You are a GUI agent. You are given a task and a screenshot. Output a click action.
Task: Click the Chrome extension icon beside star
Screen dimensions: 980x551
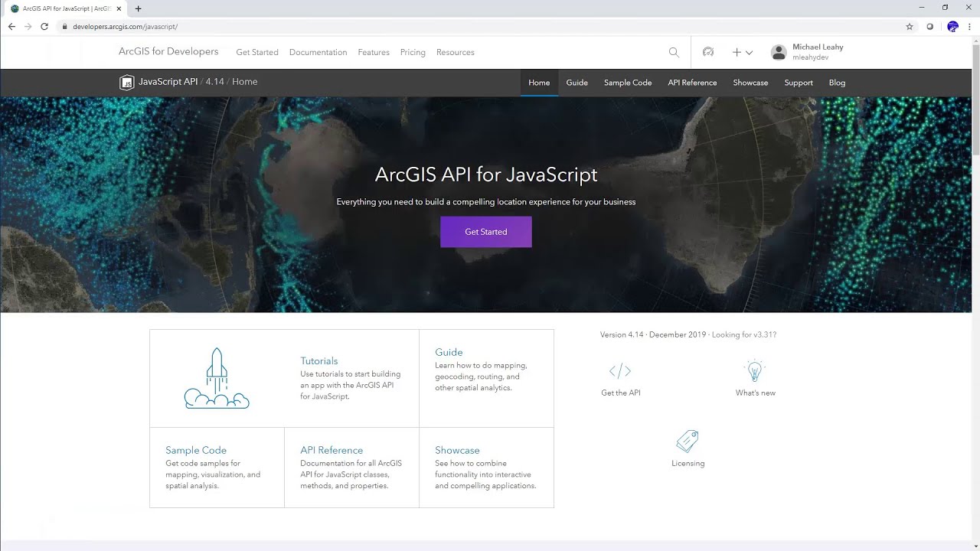click(x=930, y=26)
